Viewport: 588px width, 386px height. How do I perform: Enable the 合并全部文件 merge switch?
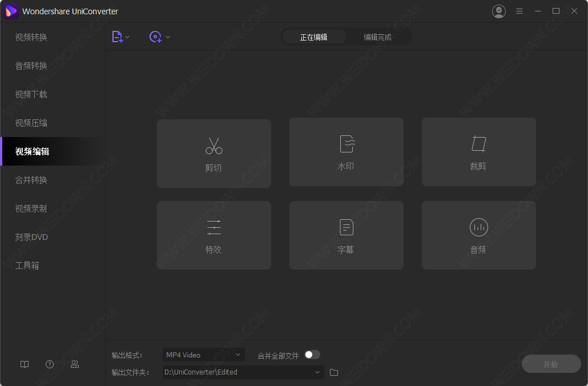(312, 355)
